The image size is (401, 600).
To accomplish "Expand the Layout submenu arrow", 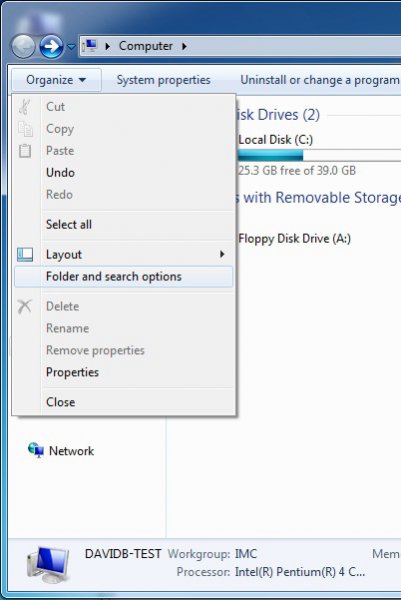I will [222, 254].
